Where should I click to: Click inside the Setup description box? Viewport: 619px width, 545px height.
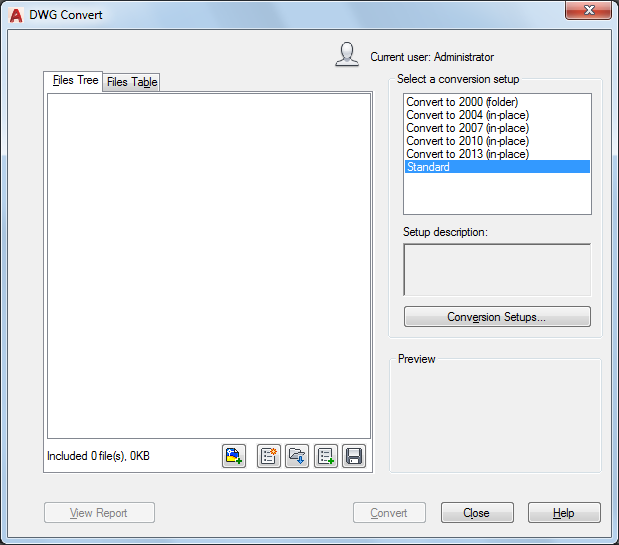pyautogui.click(x=497, y=269)
